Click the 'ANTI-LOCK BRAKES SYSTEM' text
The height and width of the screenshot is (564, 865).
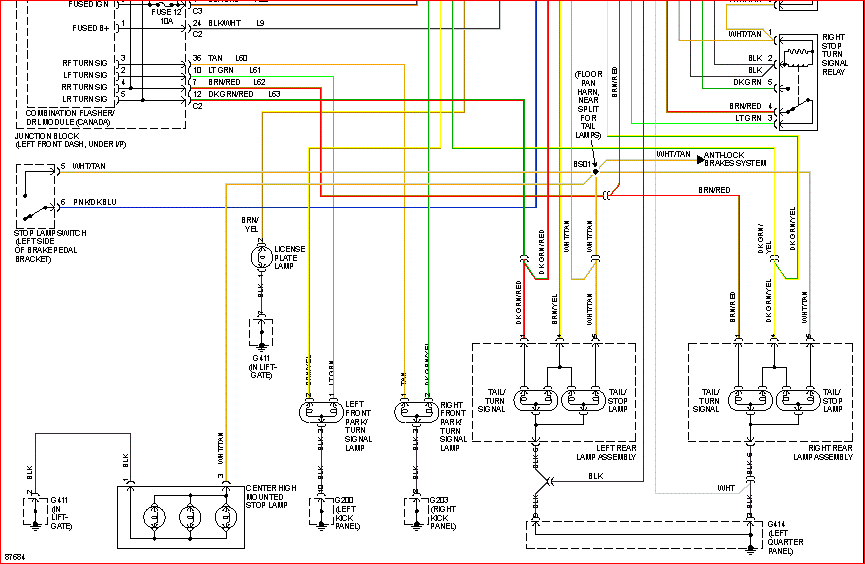(735, 159)
